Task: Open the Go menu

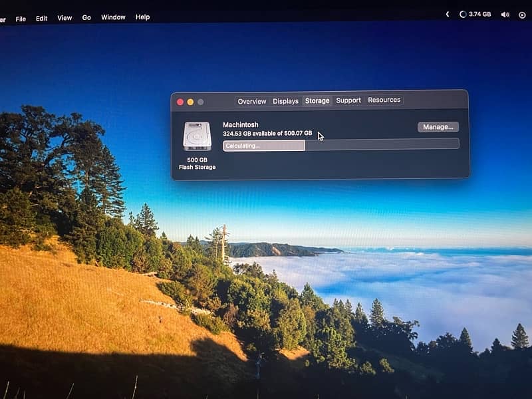Action: point(86,18)
